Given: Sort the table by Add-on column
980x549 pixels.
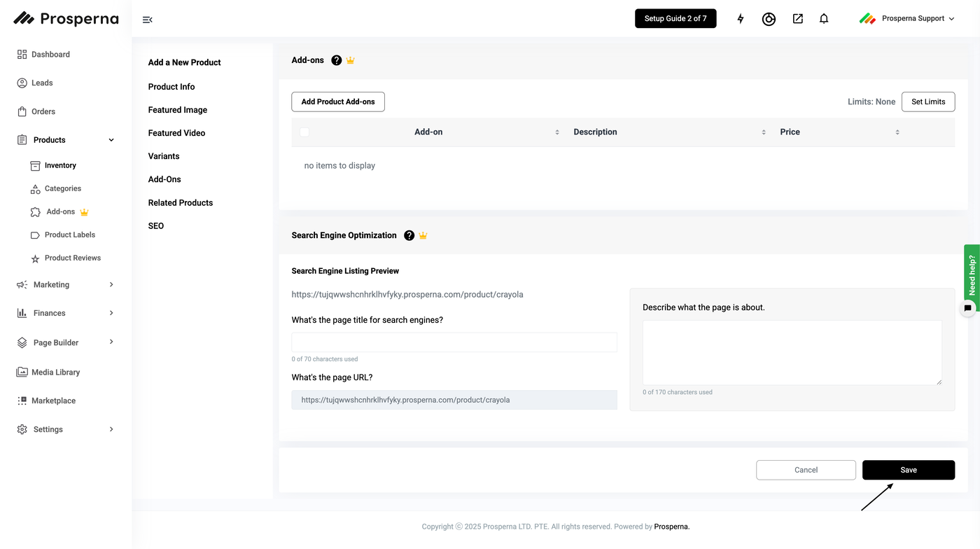Looking at the screenshot, I should click(x=557, y=132).
